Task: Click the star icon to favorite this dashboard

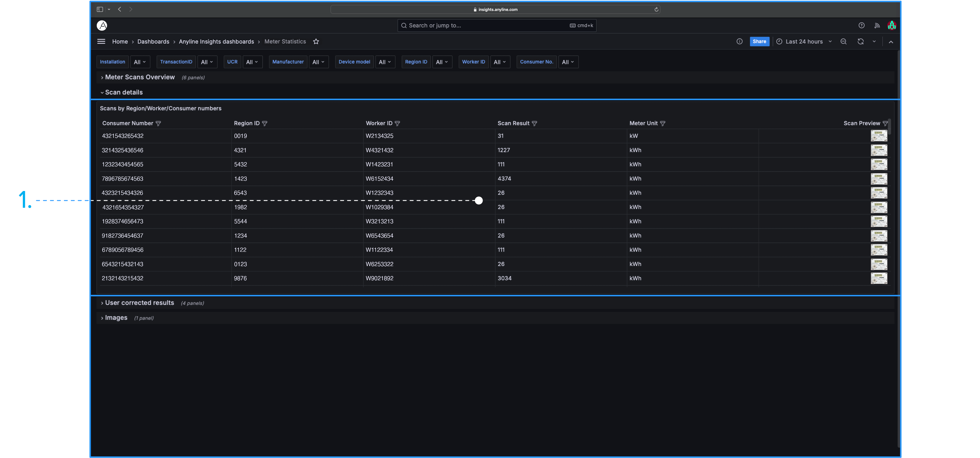Action: point(316,41)
